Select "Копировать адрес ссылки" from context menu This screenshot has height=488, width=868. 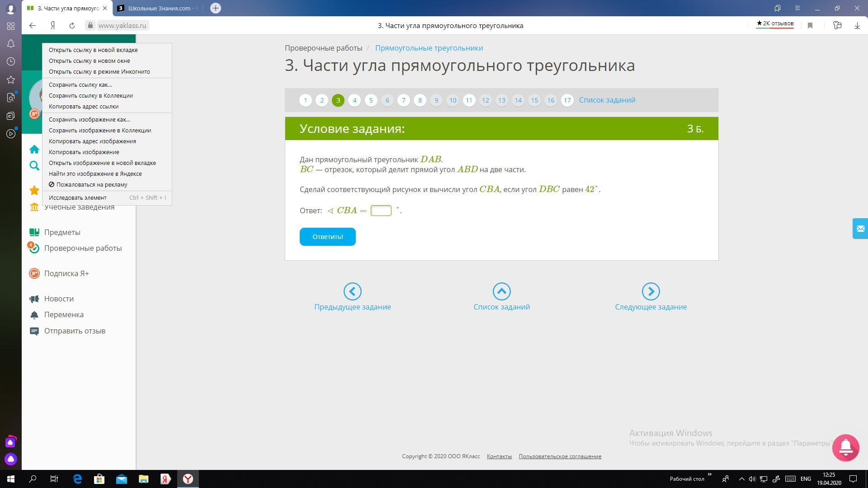tap(84, 107)
